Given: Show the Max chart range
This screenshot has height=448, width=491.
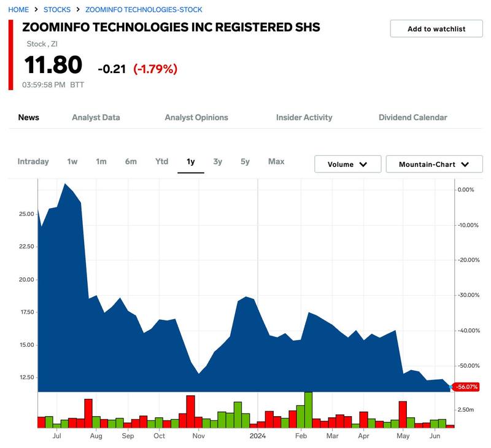Looking at the screenshot, I should (x=276, y=161).
